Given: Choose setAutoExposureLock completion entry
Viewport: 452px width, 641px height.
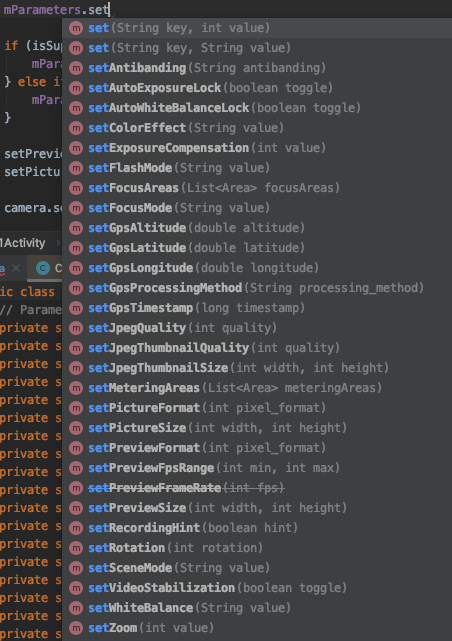Looking at the screenshot, I should click(x=257, y=88).
